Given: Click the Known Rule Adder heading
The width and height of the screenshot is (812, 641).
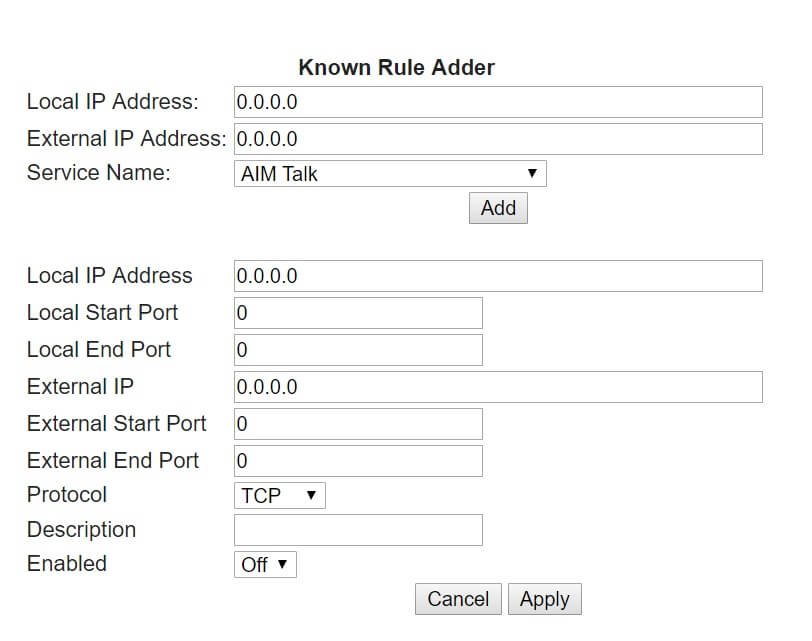Looking at the screenshot, I should (x=396, y=68).
